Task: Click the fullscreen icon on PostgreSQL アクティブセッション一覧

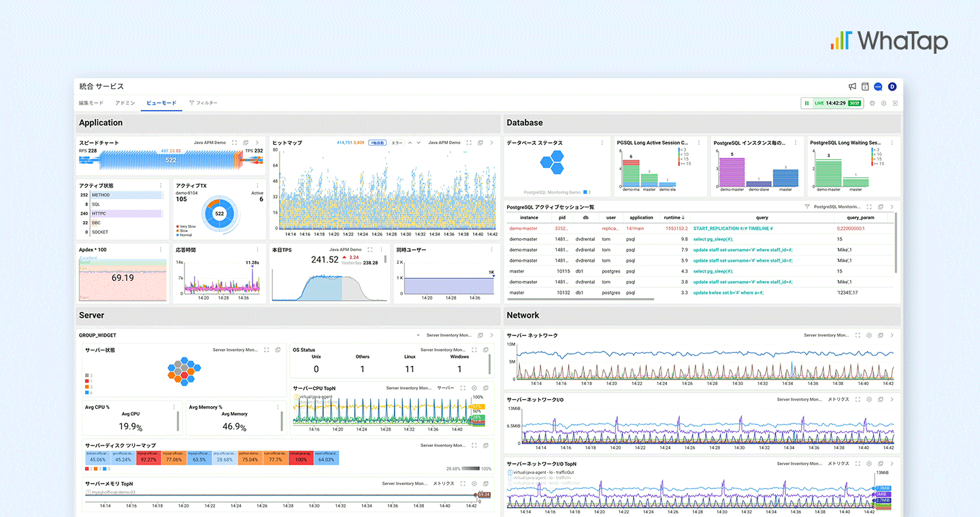Action: point(869,207)
